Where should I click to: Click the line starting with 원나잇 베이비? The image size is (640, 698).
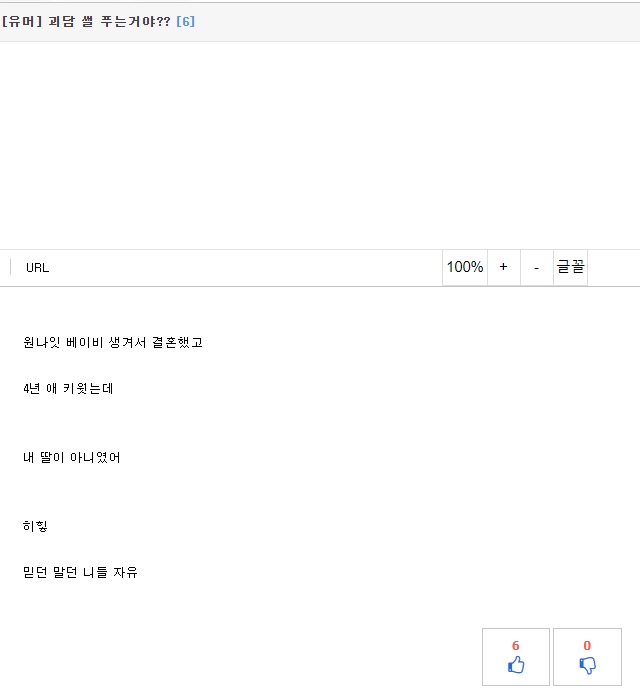pos(112,343)
